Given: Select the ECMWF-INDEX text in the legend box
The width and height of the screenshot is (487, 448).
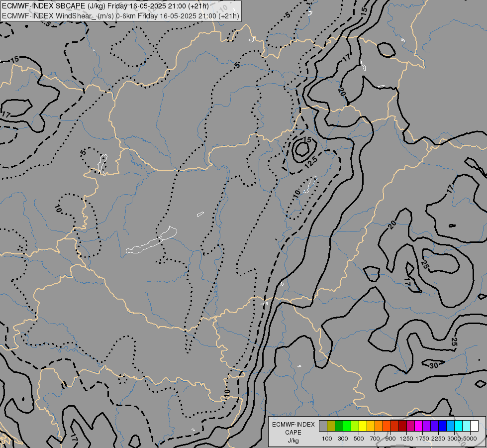Looking at the screenshot, I should pos(293,425).
